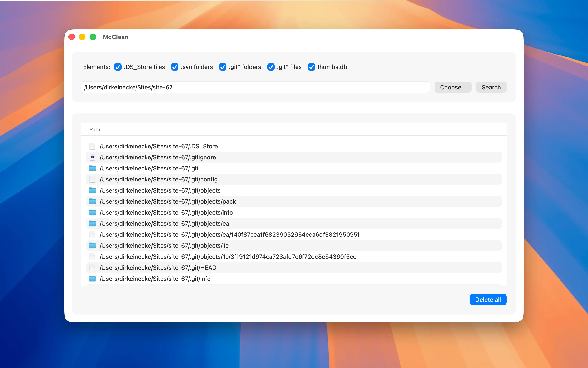Click the Delete all button

pyautogui.click(x=488, y=300)
